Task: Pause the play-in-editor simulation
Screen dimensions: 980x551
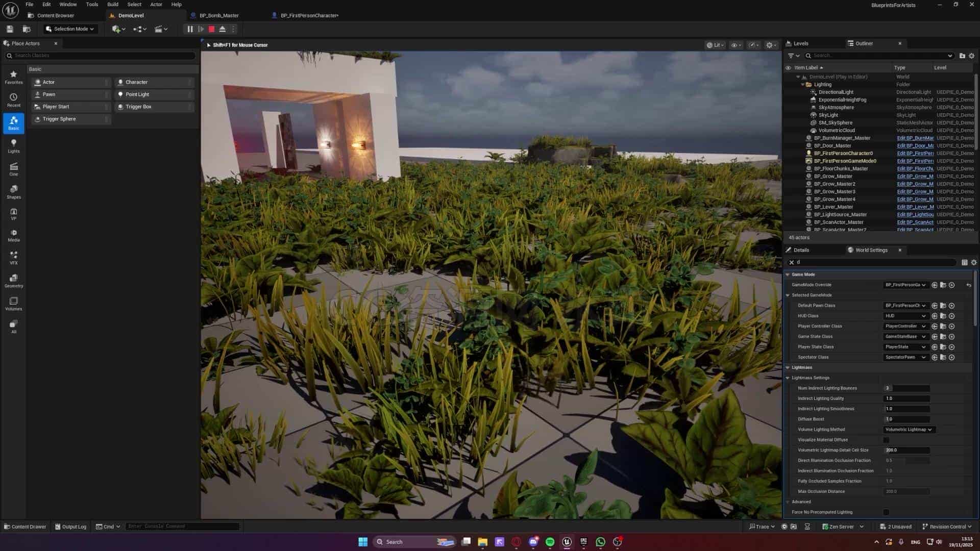Action: pyautogui.click(x=190, y=29)
